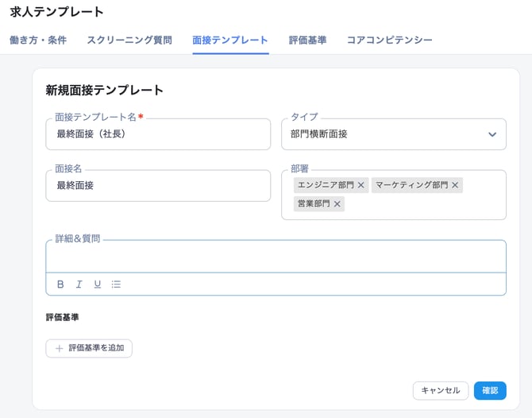Toggle italic formatting in the editor

tap(79, 284)
